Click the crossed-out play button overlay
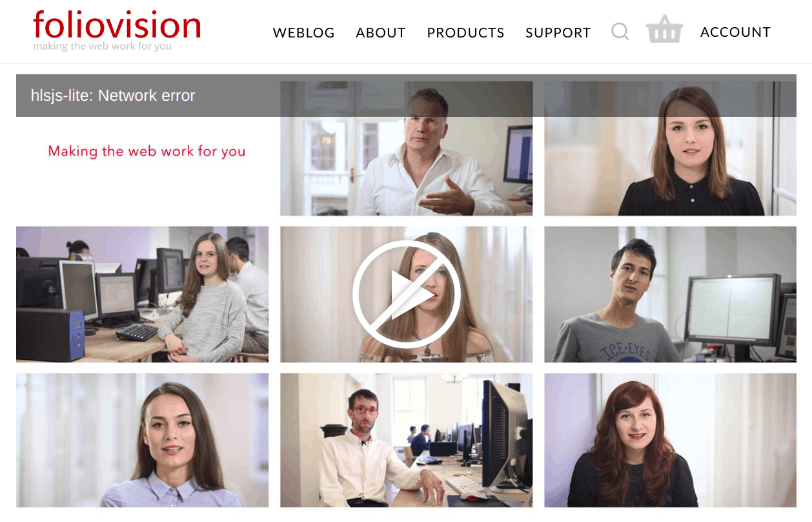 point(406,294)
